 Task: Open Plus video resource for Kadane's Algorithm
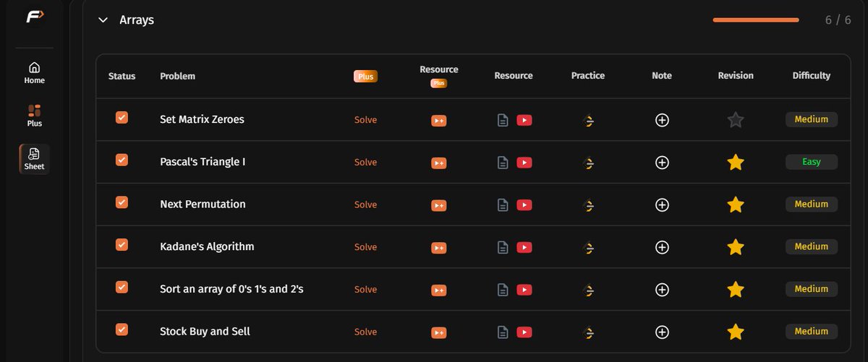tap(438, 248)
